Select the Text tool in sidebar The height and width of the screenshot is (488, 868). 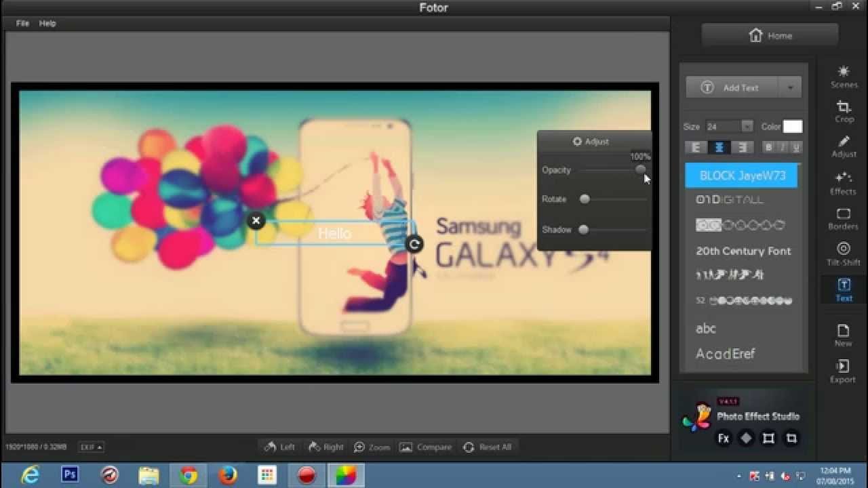coord(844,290)
